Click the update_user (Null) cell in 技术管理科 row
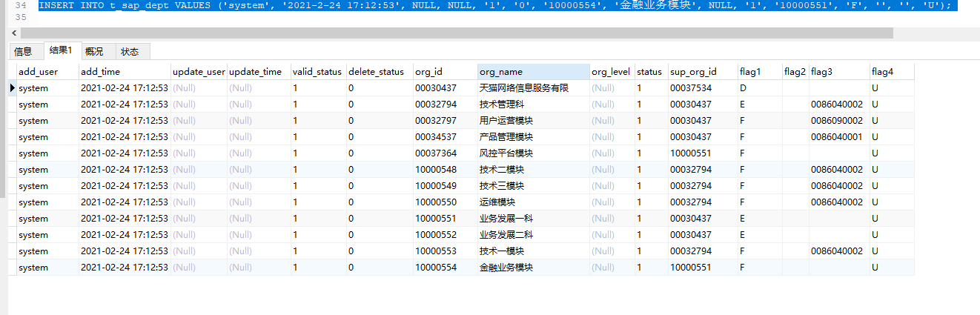This screenshot has height=315, width=980. pos(199,105)
